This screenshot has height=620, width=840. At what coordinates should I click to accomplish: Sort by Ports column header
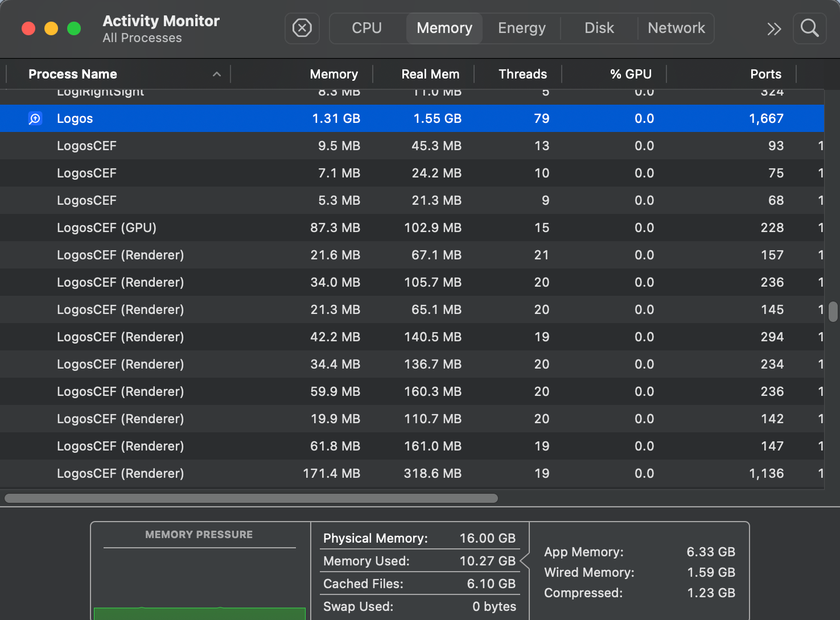pyautogui.click(x=765, y=74)
